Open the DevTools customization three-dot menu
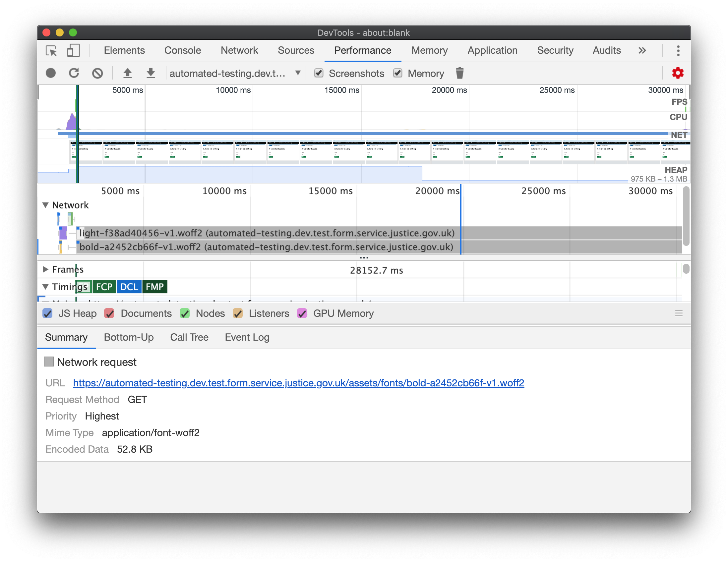Viewport: 728px width, 562px height. (678, 51)
